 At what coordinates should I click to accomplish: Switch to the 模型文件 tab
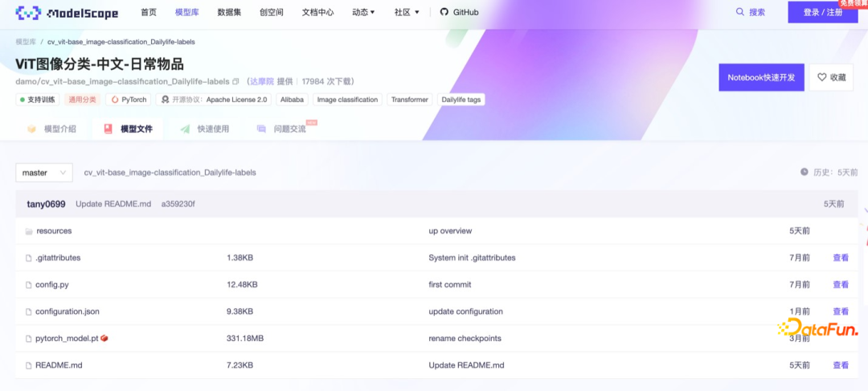tap(128, 129)
